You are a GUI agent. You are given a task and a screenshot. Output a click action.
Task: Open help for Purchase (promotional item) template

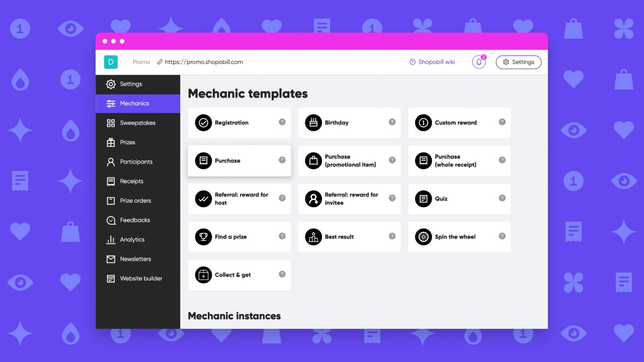point(392,160)
